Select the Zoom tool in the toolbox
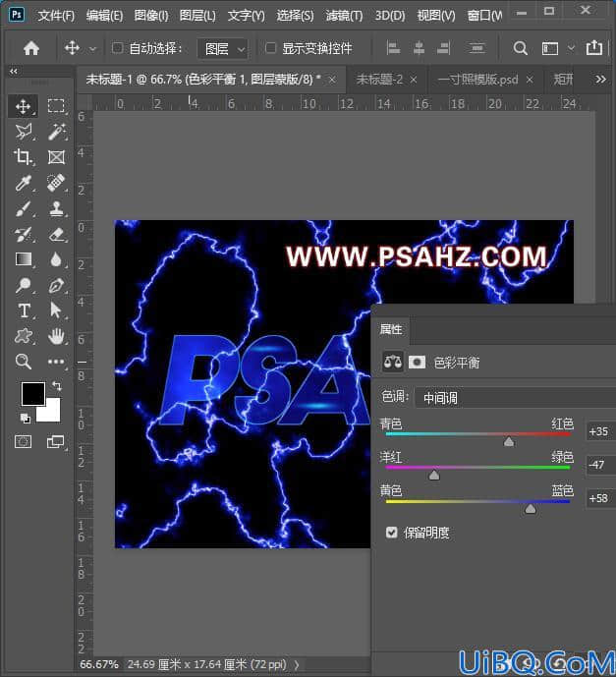Screen dimensions: 616x677 coord(23,362)
